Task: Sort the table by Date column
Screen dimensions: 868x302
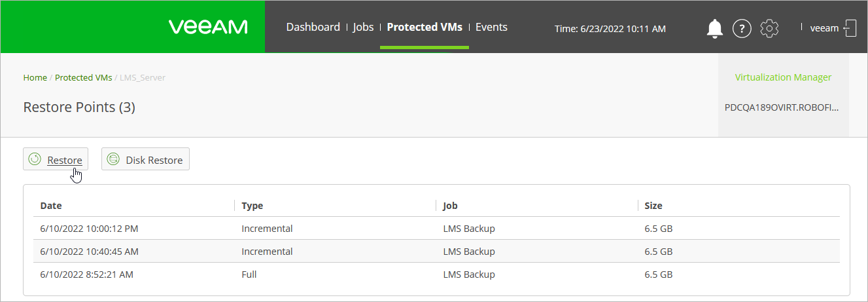Action: (x=51, y=206)
